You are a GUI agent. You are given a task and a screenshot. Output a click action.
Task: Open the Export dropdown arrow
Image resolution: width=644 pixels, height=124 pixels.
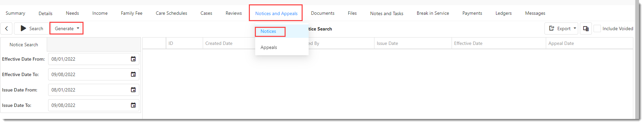pos(575,28)
